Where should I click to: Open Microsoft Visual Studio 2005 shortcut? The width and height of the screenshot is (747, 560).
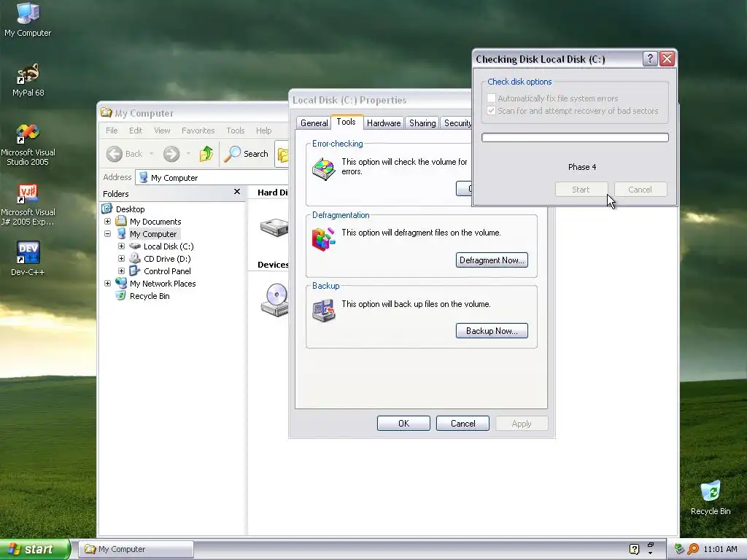(28, 145)
